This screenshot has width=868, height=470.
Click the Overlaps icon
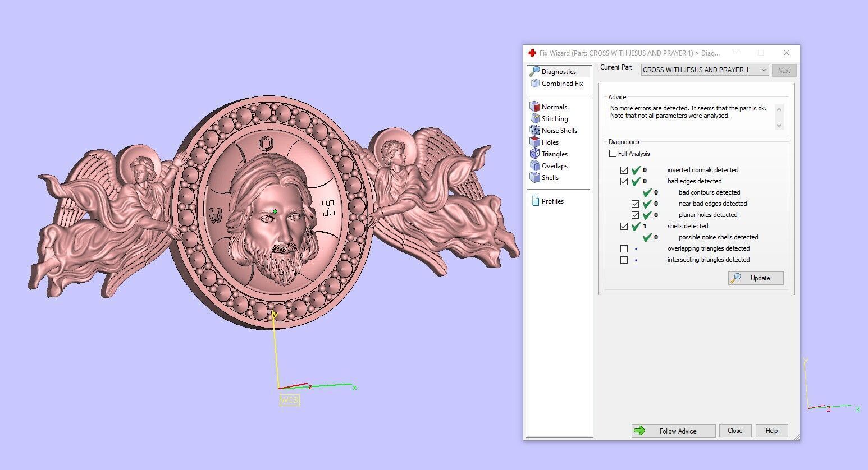[534, 165]
